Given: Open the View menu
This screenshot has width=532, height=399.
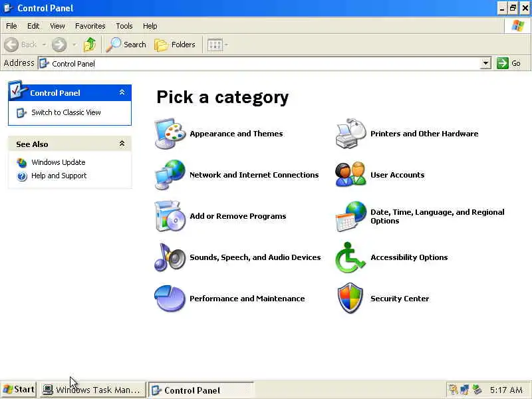Looking at the screenshot, I should (57, 26).
